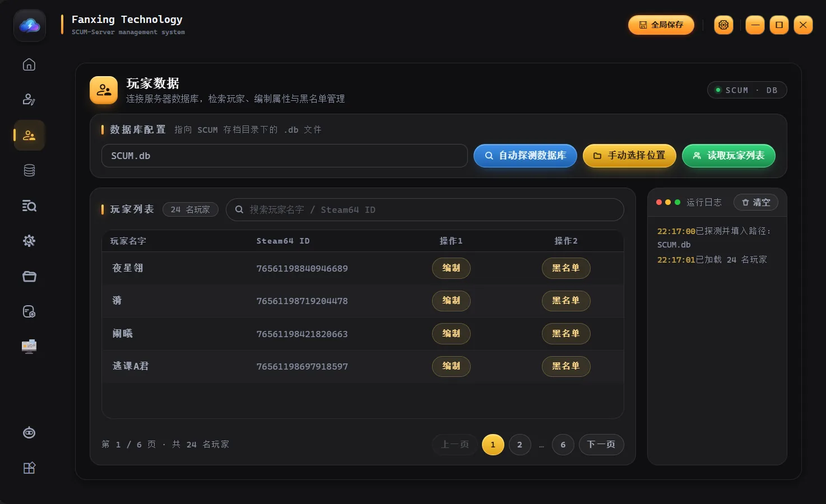Click 手动选择位置 to choose the location

point(629,156)
